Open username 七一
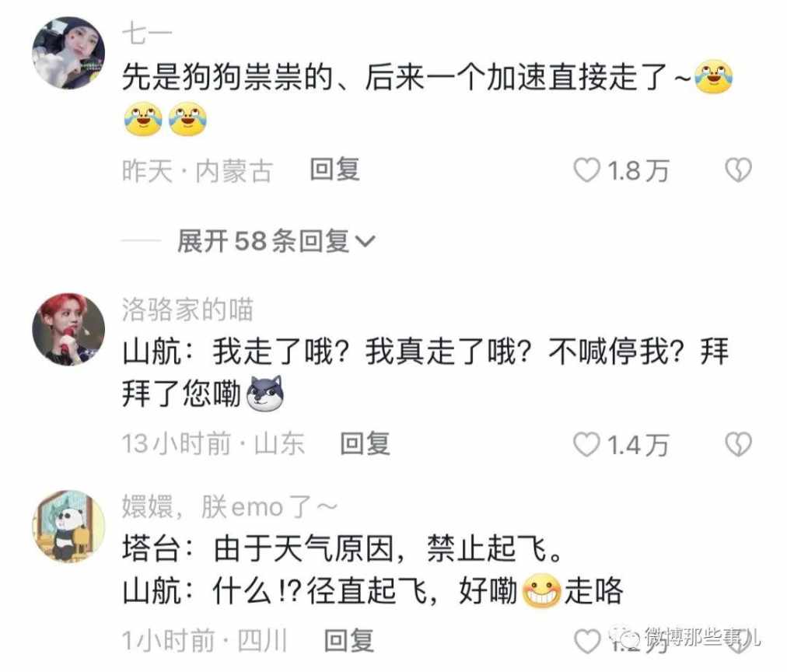The width and height of the screenshot is (787, 672). (x=147, y=35)
